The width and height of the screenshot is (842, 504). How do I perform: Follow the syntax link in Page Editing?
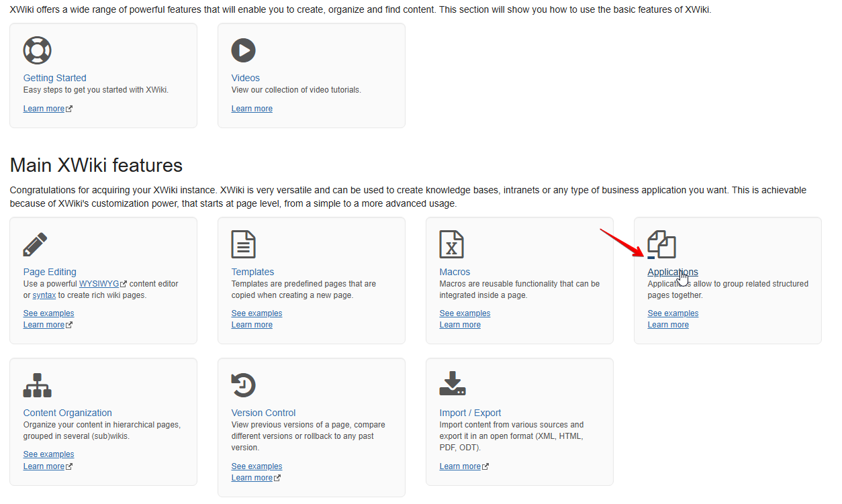pyautogui.click(x=44, y=295)
